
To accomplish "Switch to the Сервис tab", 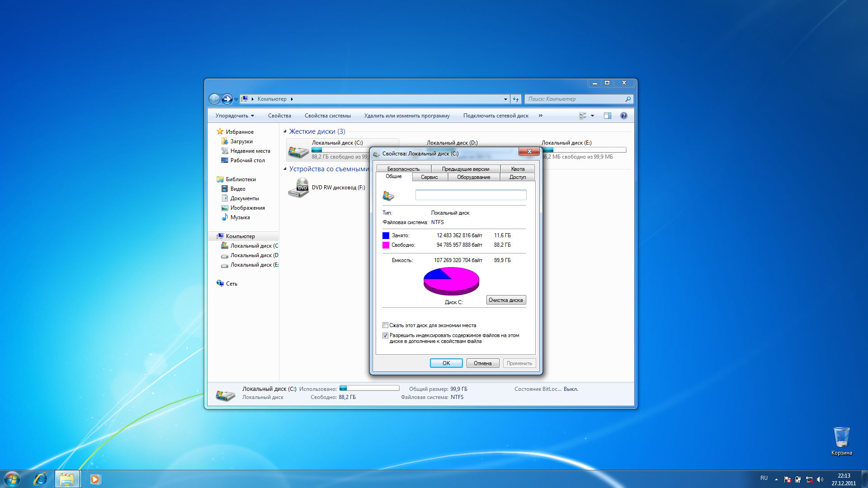I will [429, 177].
